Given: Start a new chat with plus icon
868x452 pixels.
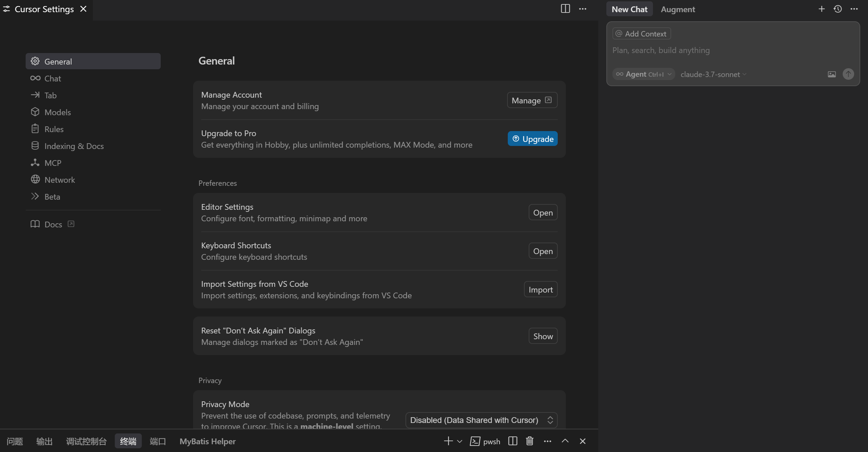Looking at the screenshot, I should pos(822,9).
